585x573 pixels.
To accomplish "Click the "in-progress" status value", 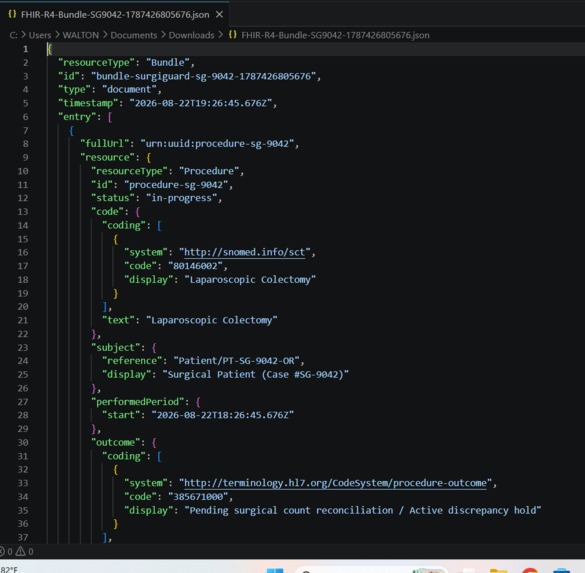I will pyautogui.click(x=182, y=198).
